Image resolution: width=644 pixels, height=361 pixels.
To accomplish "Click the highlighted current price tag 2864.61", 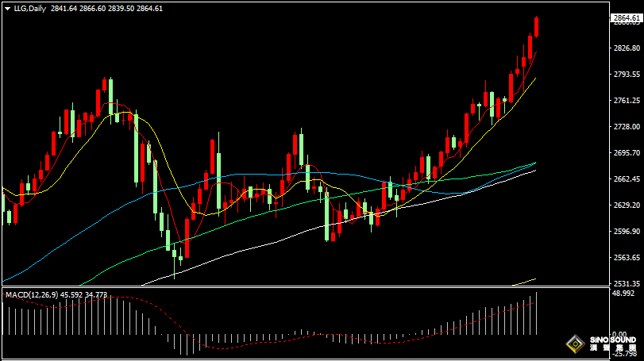I will (627, 17).
